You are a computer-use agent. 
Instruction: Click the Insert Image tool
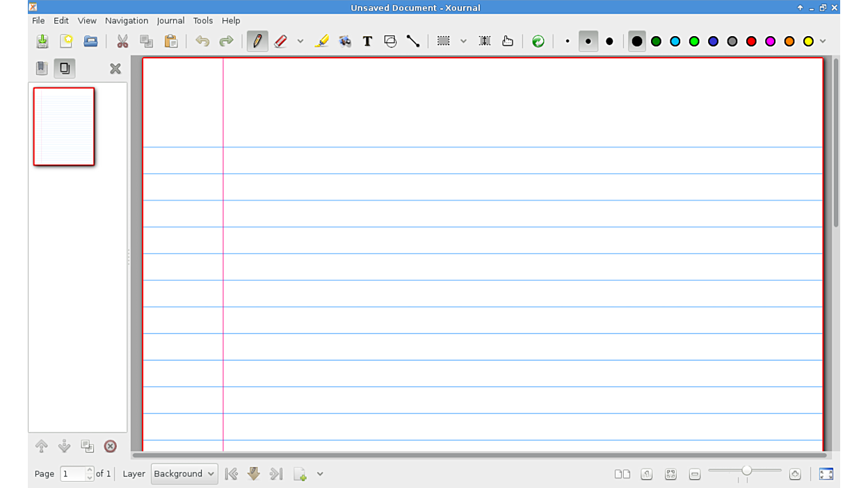point(344,41)
